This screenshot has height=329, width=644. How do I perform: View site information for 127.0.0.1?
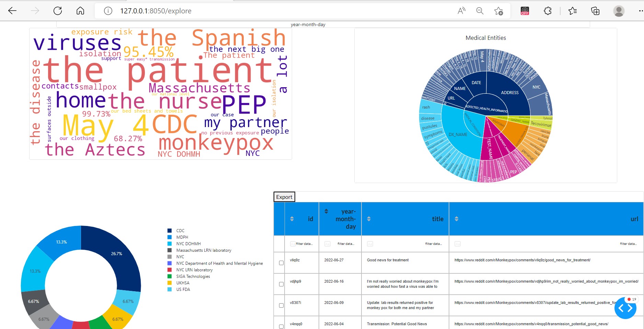pyautogui.click(x=108, y=11)
